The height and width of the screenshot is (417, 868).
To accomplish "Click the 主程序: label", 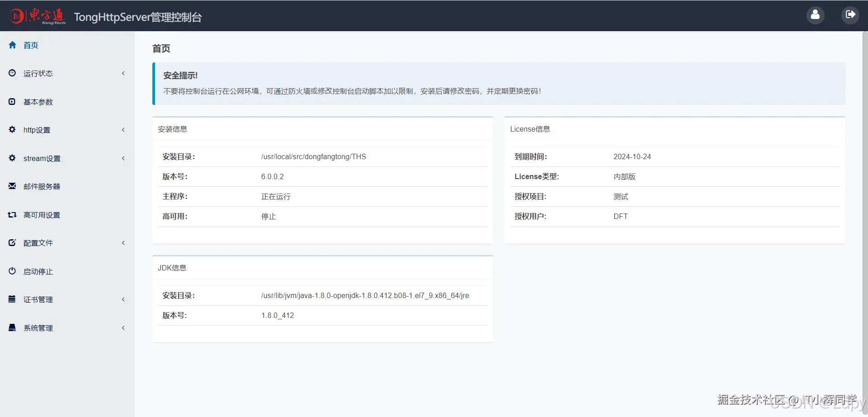I will pyautogui.click(x=175, y=196).
